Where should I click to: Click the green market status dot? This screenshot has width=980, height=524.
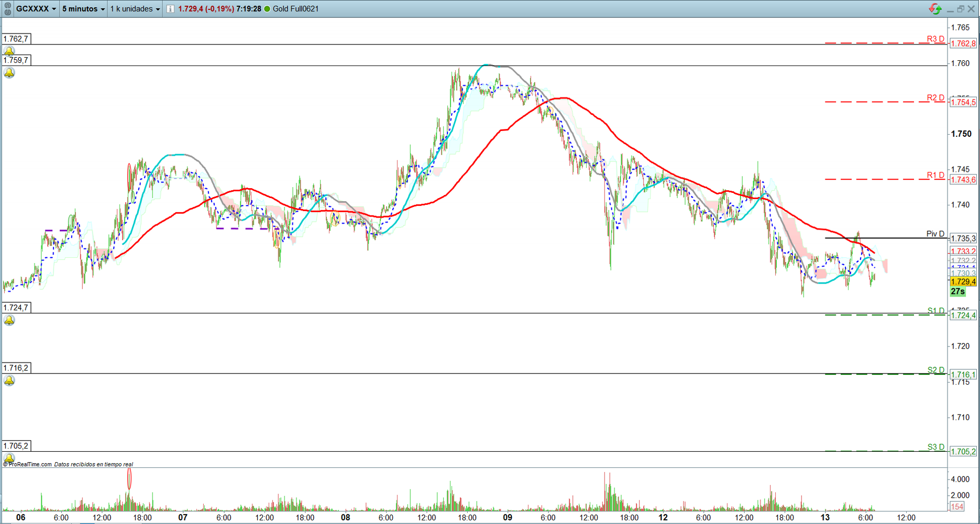pyautogui.click(x=267, y=9)
